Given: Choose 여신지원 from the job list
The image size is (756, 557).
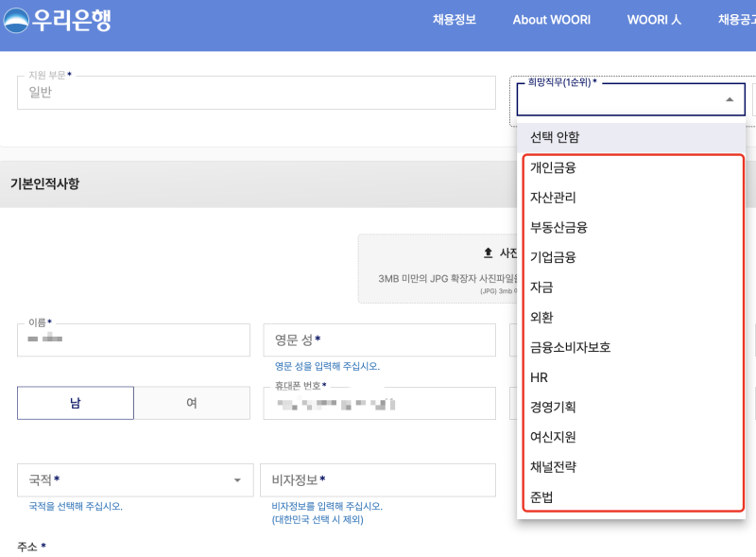Looking at the screenshot, I should coord(632,437).
